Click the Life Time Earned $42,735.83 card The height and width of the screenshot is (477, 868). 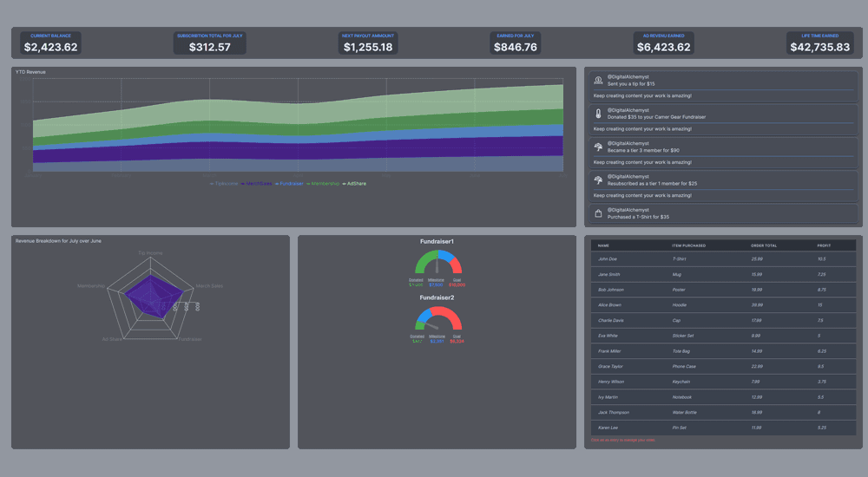tap(820, 43)
